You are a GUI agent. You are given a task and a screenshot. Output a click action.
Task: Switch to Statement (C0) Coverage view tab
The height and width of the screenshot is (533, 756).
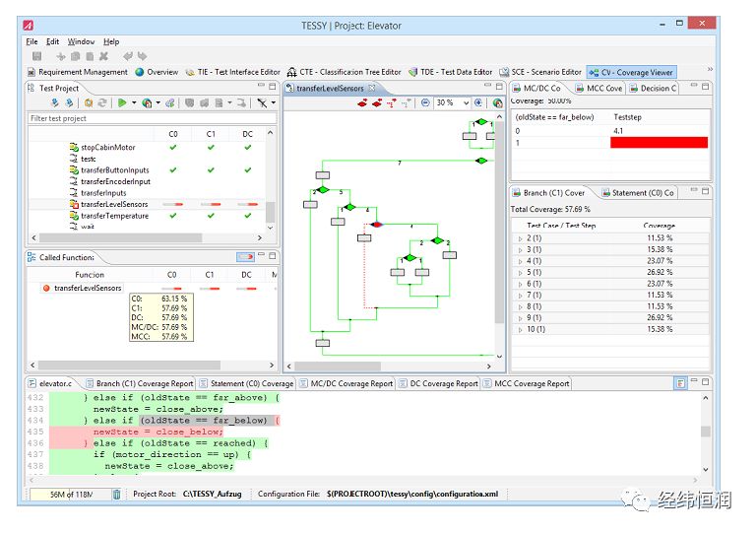click(x=638, y=193)
